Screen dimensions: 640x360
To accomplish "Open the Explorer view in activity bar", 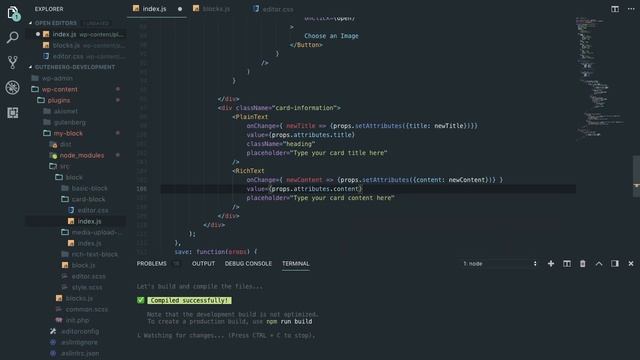I will [x=13, y=13].
